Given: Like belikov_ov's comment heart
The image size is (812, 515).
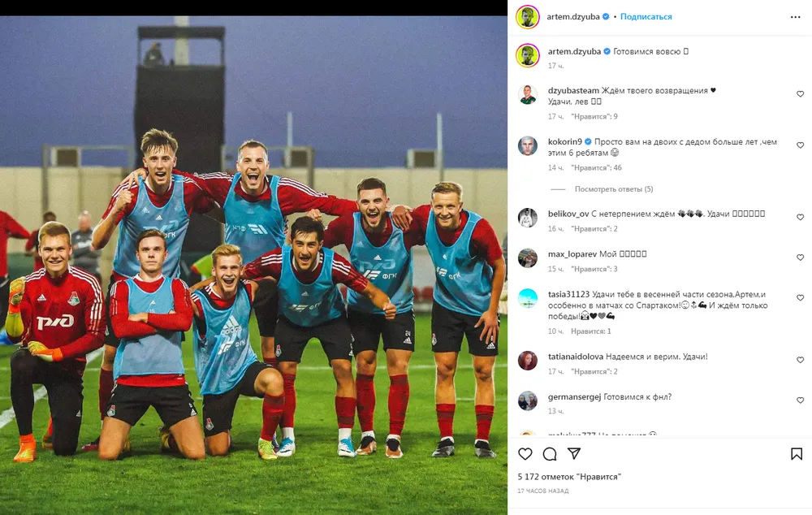Looking at the screenshot, I should 800,217.
